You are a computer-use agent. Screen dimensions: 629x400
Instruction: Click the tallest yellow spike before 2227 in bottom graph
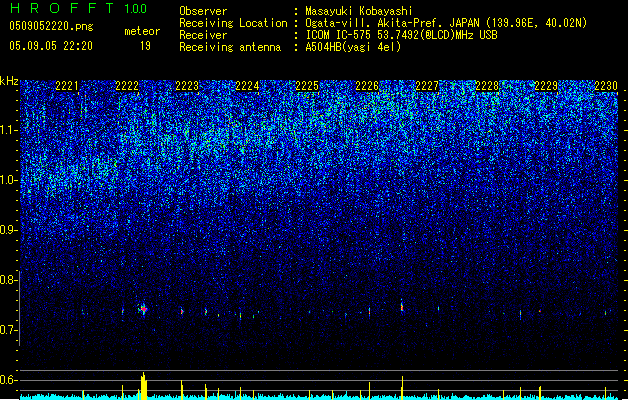(x=402, y=388)
